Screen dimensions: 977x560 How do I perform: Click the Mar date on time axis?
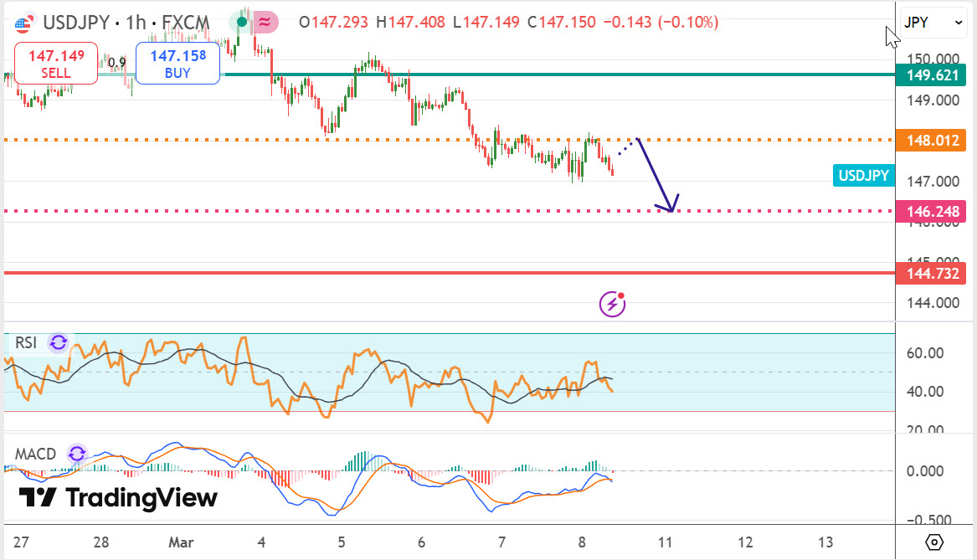tap(180, 541)
